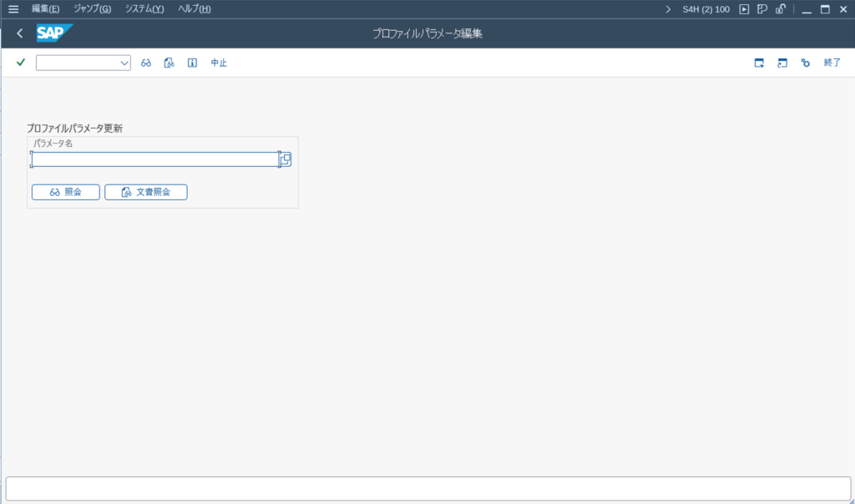This screenshot has width=855, height=504.
Task: Open GUI options via the gear icon
Action: (805, 62)
